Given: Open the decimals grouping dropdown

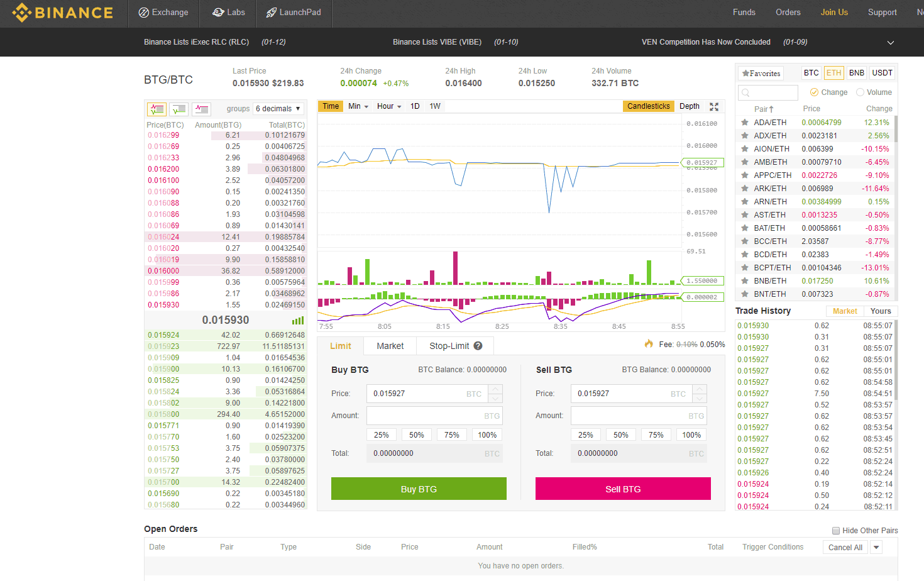Looking at the screenshot, I should click(x=278, y=109).
